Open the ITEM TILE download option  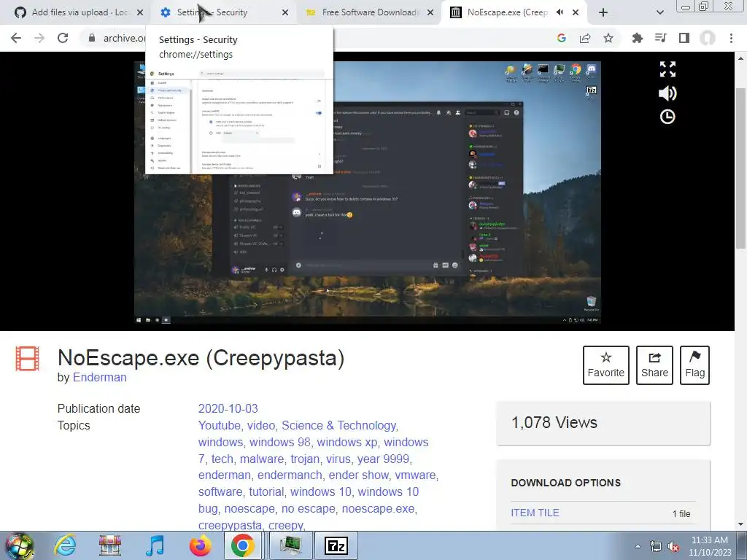click(535, 513)
